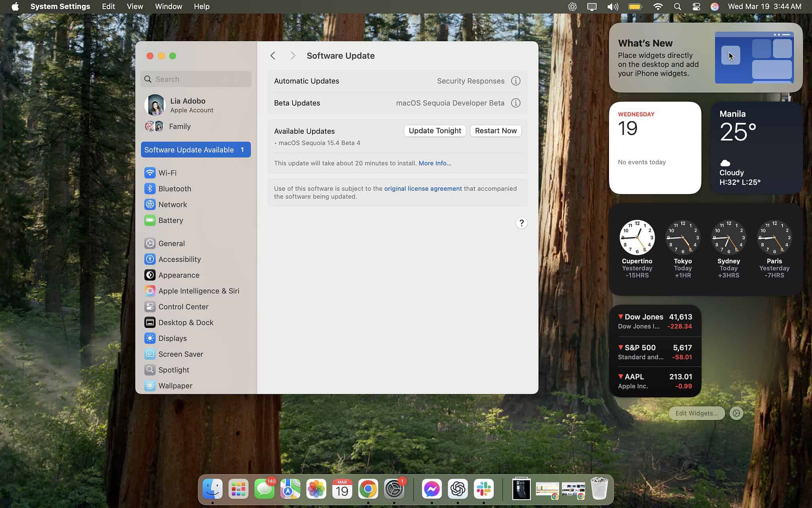Click the Search field in System Settings
The image size is (812, 508).
click(196, 79)
